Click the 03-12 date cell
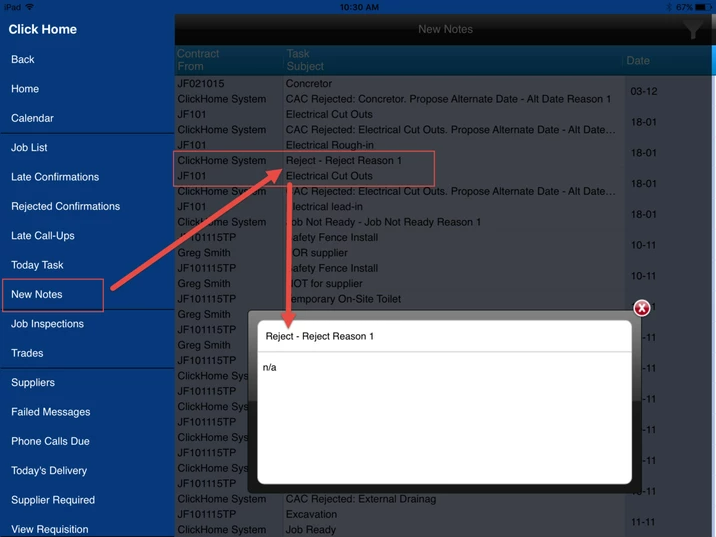716x537 pixels. coord(644,91)
